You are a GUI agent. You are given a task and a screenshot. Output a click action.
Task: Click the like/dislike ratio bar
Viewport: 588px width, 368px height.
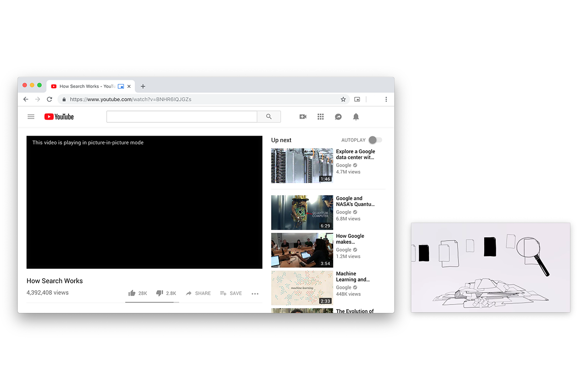[x=152, y=302]
